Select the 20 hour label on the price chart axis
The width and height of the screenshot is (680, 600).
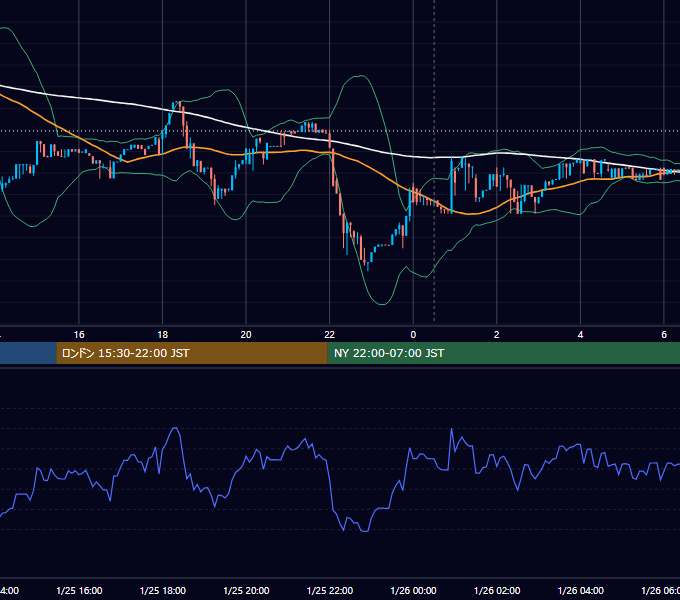246,335
